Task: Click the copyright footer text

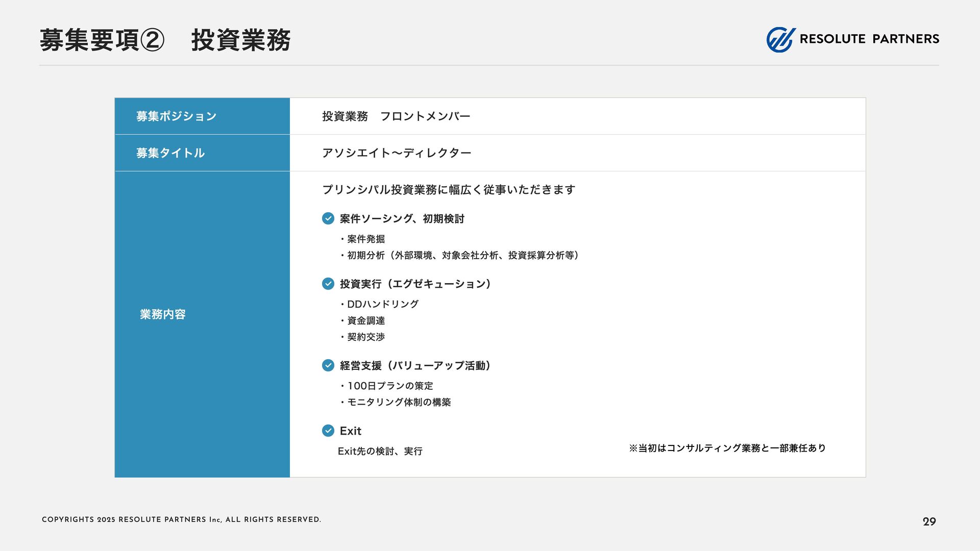Action: [x=181, y=519]
